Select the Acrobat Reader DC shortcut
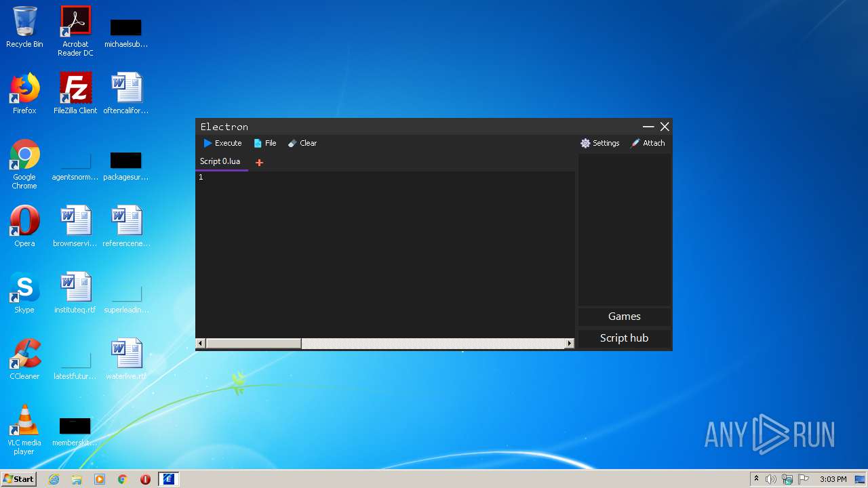Image resolution: width=868 pixels, height=488 pixels. (x=75, y=31)
